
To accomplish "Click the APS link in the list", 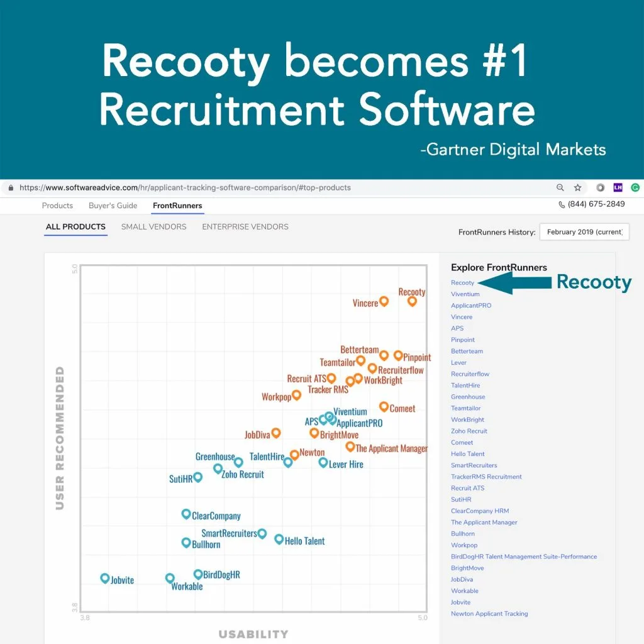I will (457, 328).
